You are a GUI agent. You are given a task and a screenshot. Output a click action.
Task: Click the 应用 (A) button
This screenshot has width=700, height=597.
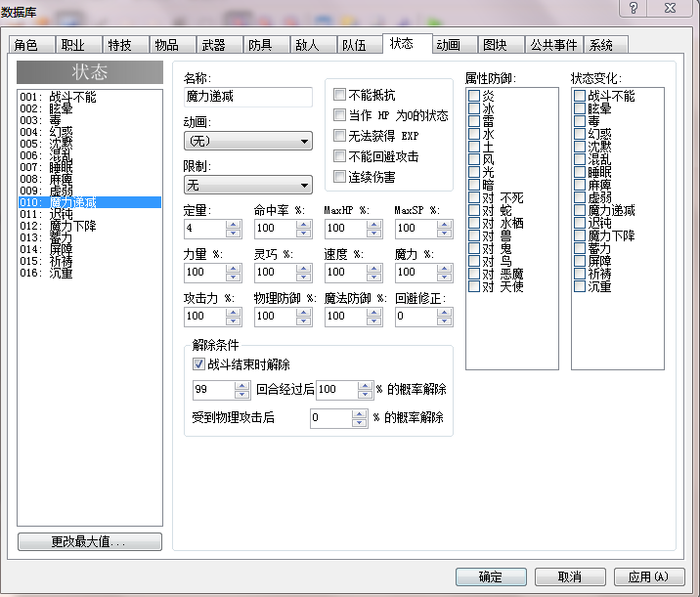pyautogui.click(x=649, y=576)
